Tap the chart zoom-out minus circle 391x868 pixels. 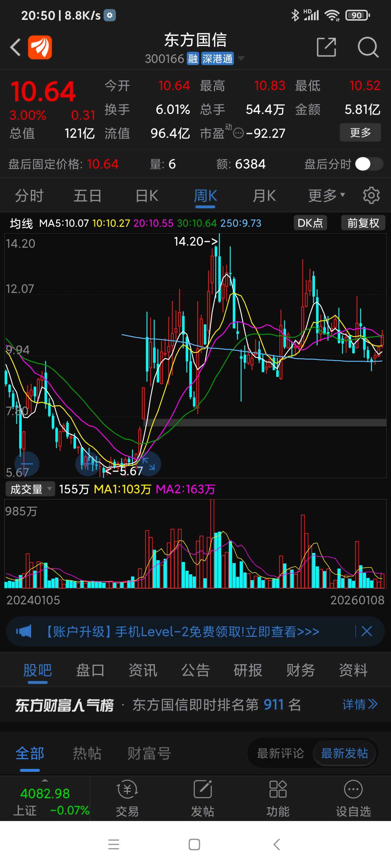(x=27, y=464)
